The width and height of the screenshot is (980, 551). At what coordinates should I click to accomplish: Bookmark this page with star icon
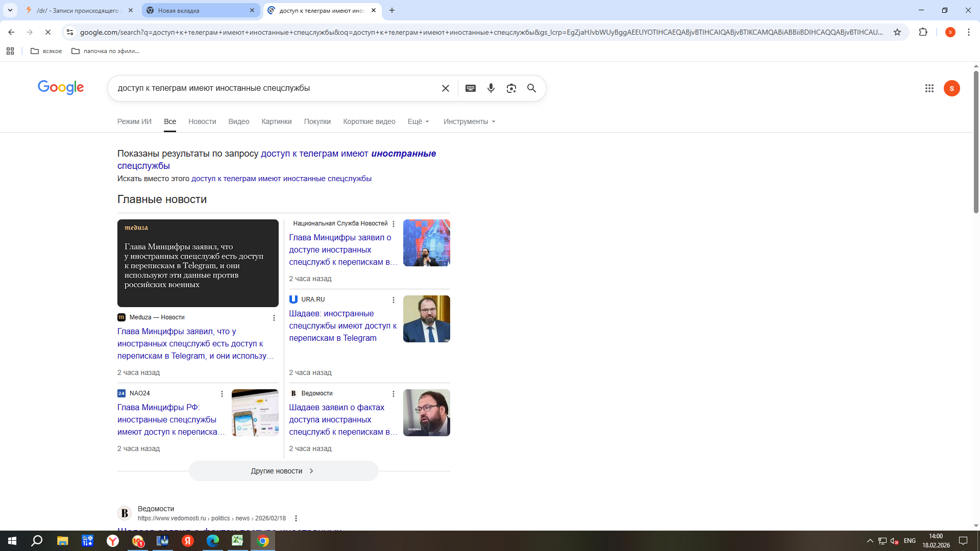pyautogui.click(x=897, y=32)
